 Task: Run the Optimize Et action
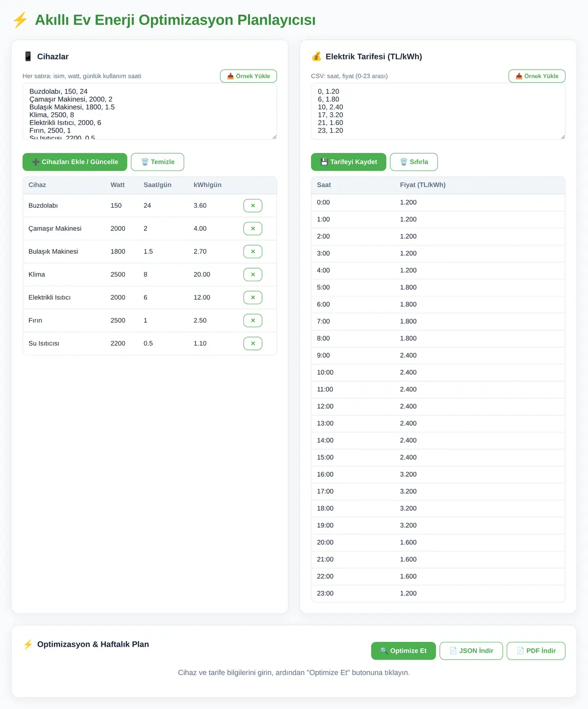click(403, 651)
